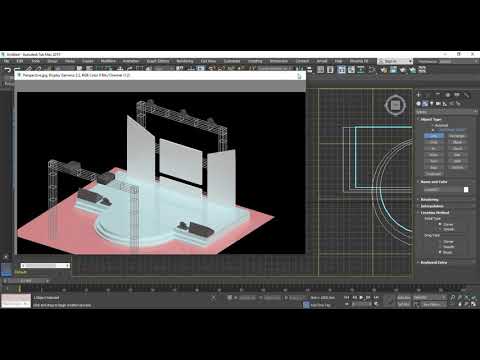
Task: Click the Redo arrow in main toolbar
Action: pos(17,70)
